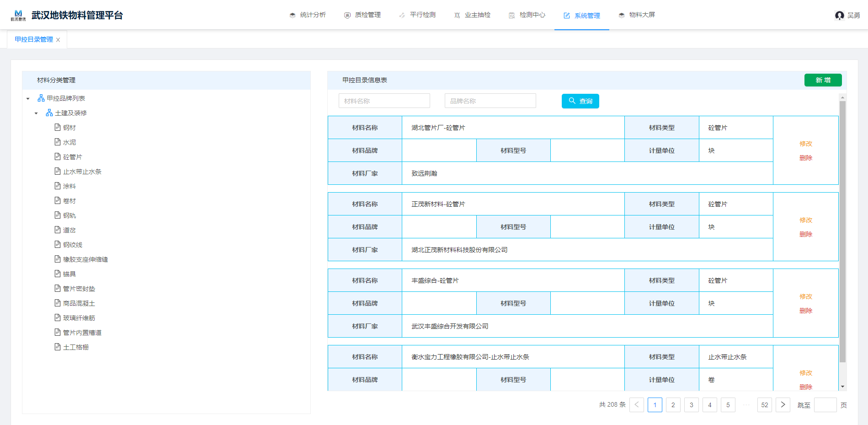Close the 甲控目录管理 tab

(x=58, y=40)
